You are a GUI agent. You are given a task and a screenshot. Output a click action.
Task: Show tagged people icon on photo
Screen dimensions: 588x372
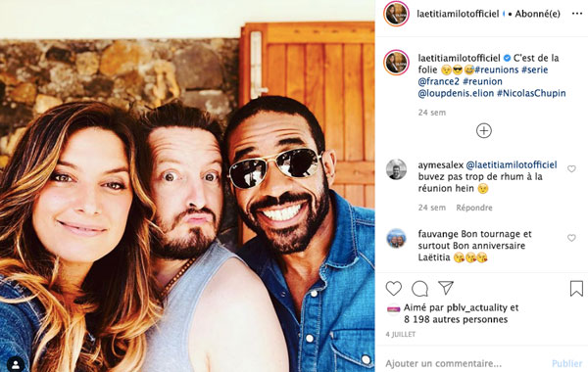(16, 364)
